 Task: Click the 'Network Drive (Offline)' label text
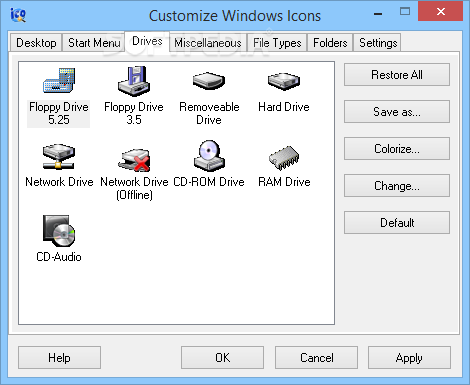134,188
